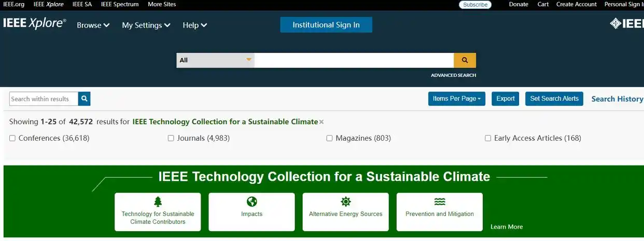The image size is (644, 241).
Task: Click the search-within-results magnifier icon
Action: (x=85, y=99)
